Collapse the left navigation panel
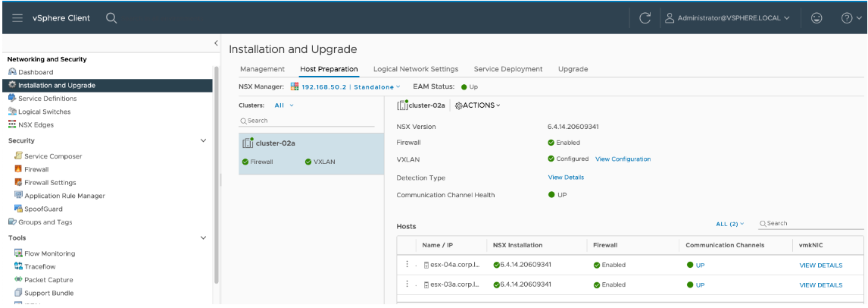The image size is (868, 308). coord(217,43)
